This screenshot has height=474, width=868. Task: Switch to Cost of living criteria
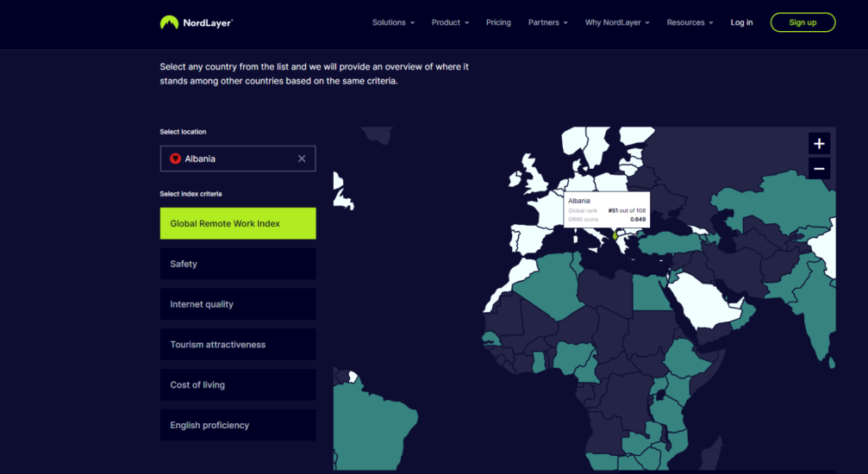(238, 384)
